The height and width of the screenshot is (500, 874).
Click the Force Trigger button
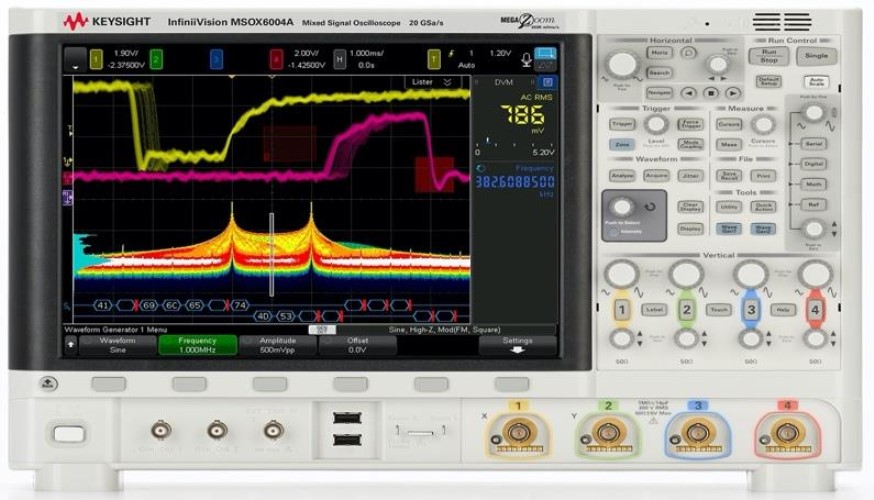[x=690, y=124]
